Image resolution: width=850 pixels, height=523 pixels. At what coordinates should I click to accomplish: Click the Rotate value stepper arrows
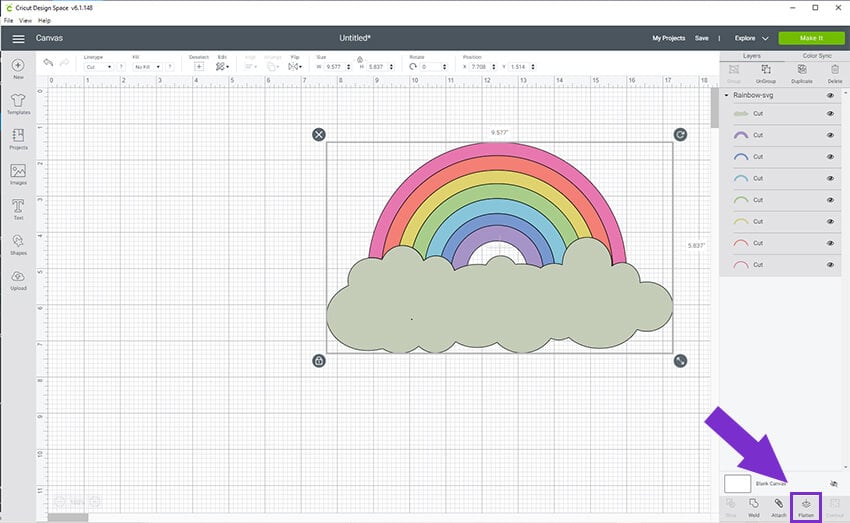point(445,67)
